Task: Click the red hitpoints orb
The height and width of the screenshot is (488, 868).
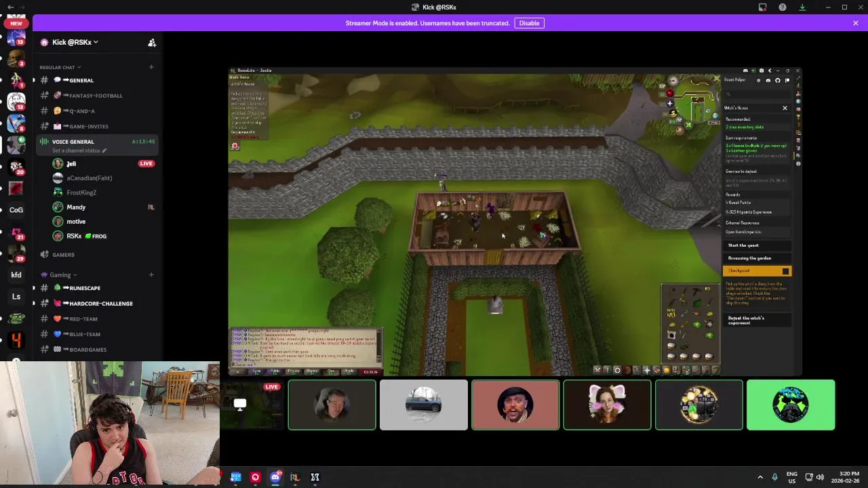Action: 670,94
